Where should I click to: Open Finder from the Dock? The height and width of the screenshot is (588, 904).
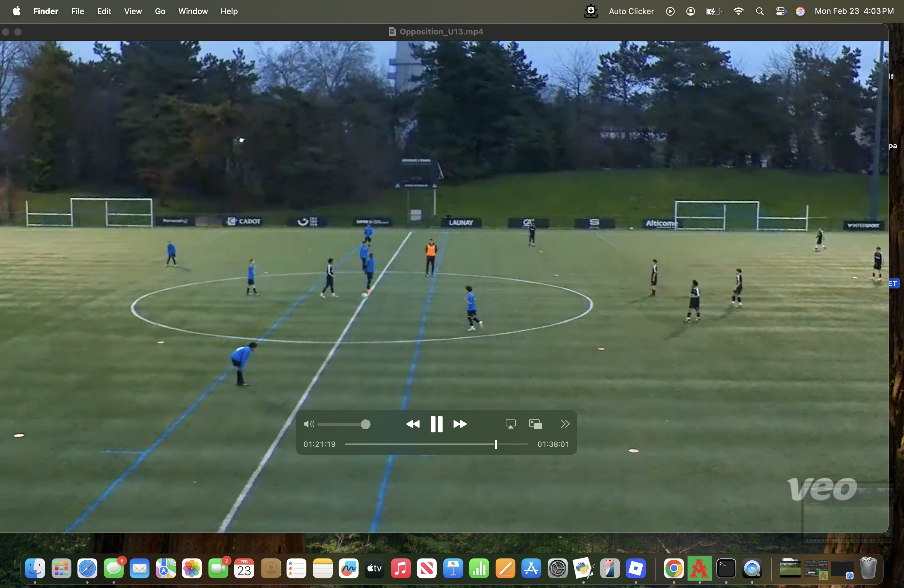35,568
